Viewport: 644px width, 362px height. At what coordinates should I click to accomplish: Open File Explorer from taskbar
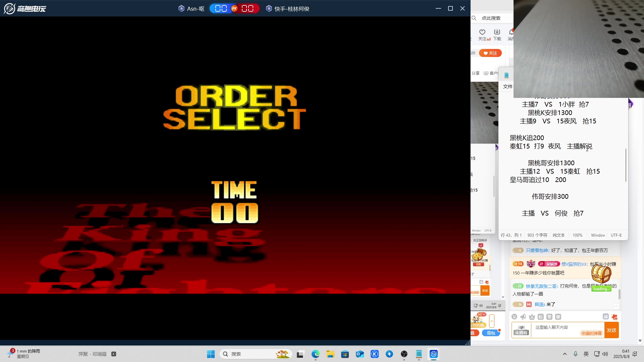pyautogui.click(x=330, y=354)
